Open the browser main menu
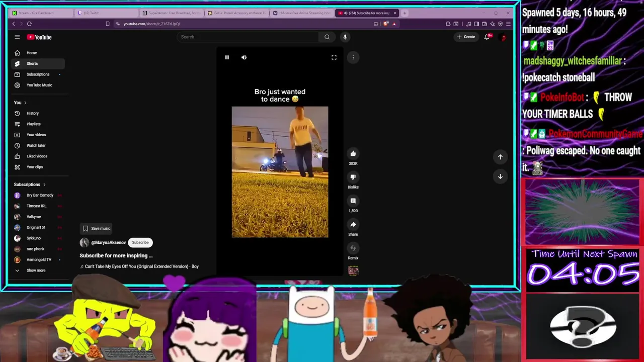Screen dimensions: 644x362 tap(508, 24)
